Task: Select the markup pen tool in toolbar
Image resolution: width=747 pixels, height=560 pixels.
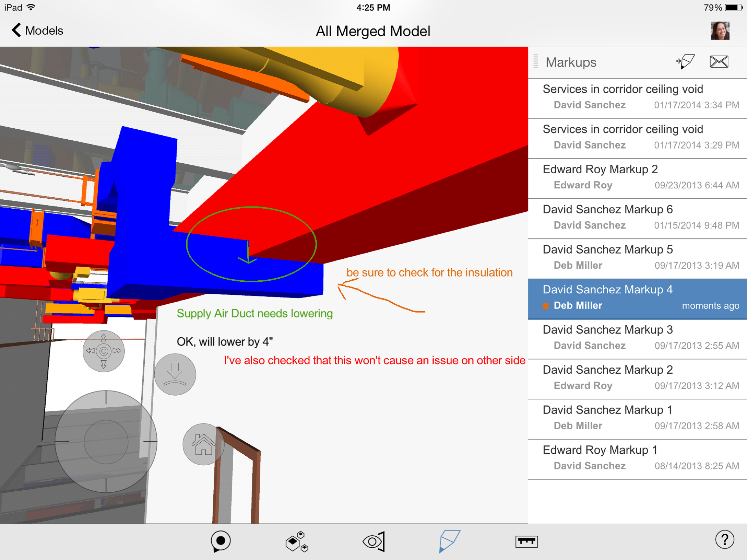Action: pos(450,541)
